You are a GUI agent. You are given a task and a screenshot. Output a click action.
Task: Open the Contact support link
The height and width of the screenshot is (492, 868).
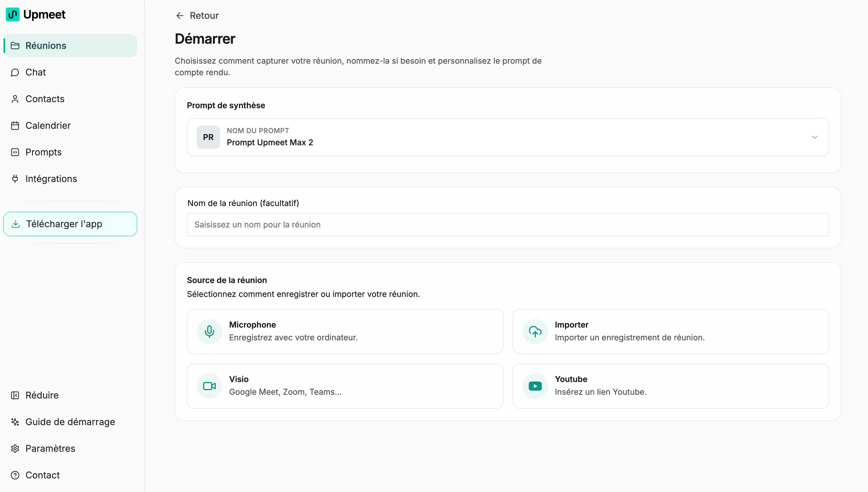[x=70, y=475]
